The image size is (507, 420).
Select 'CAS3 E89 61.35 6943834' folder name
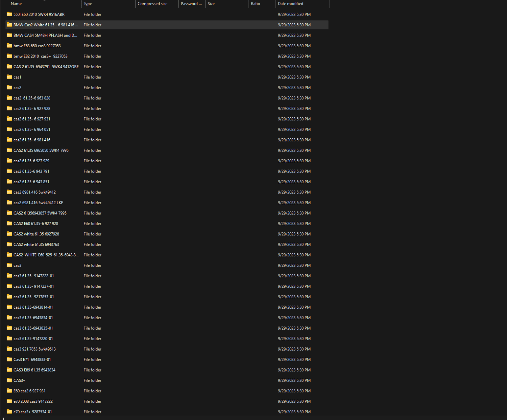pos(34,370)
